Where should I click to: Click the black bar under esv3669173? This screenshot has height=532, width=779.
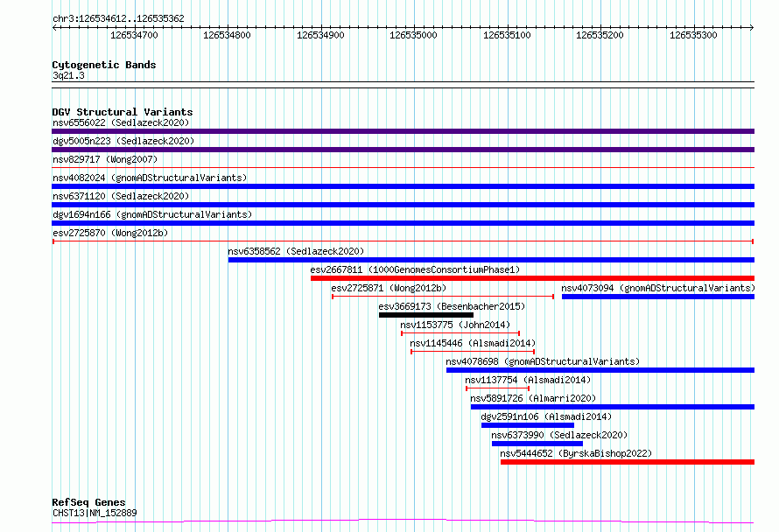426,315
